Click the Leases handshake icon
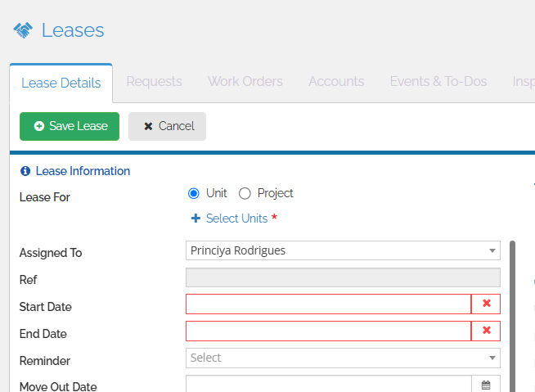This screenshot has height=392, width=535. pyautogui.click(x=23, y=31)
